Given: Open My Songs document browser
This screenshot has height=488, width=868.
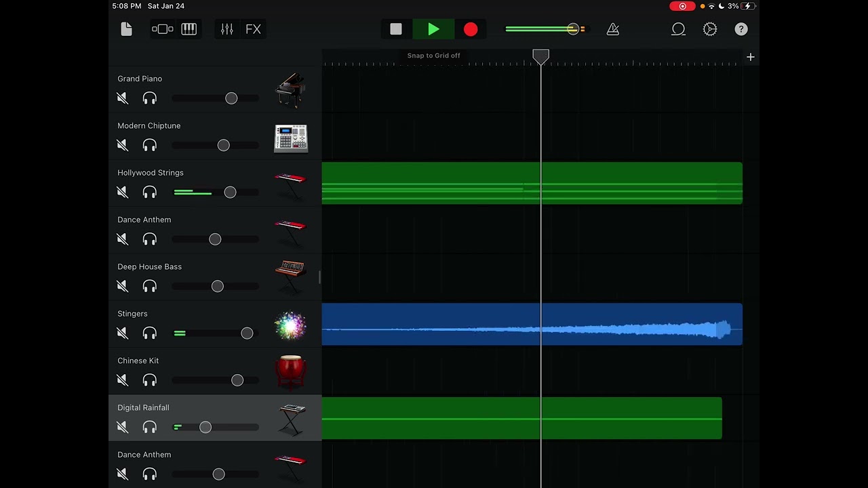Looking at the screenshot, I should 126,29.
